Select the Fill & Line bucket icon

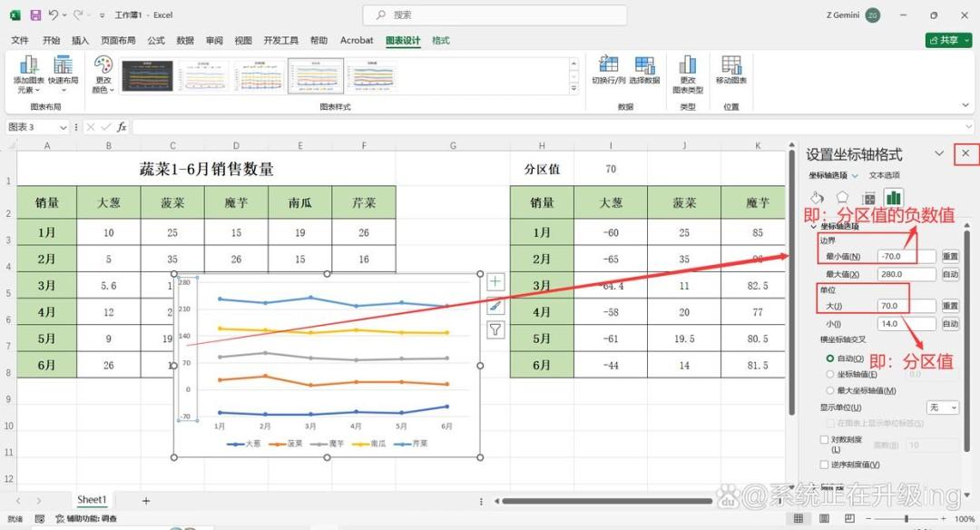817,198
